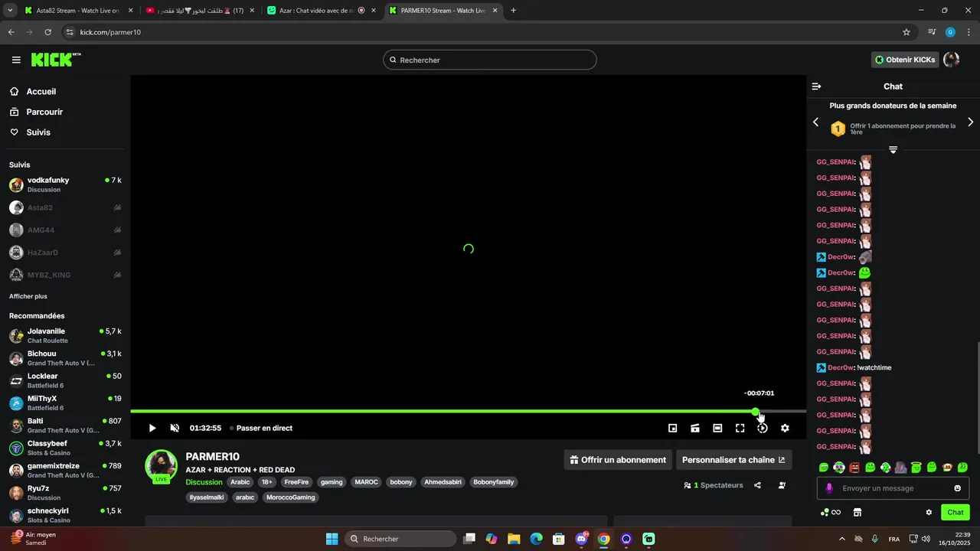Image resolution: width=980 pixels, height=551 pixels.
Task: Play the paused stream video
Action: tap(152, 429)
